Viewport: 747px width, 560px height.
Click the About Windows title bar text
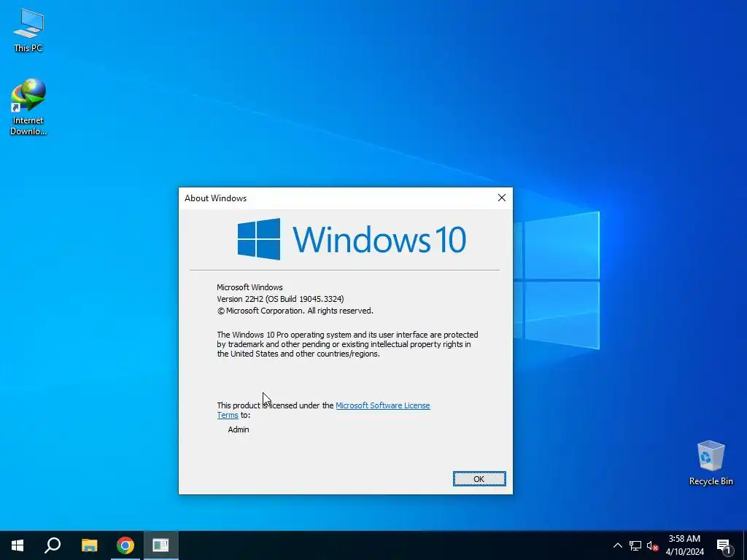click(x=215, y=198)
